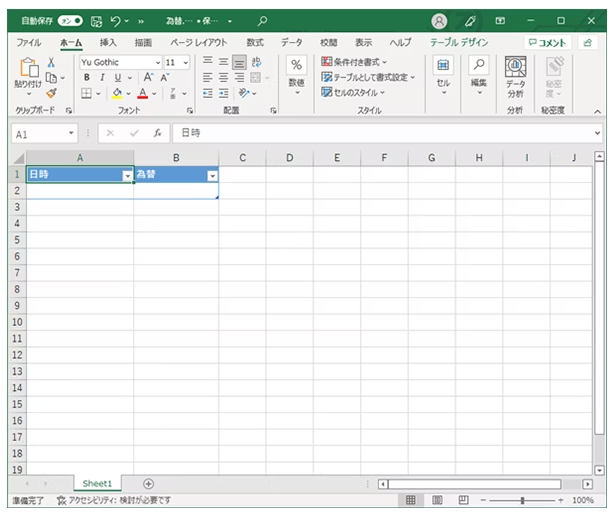Open the セル cells button
Screen dimensions: 610x513
tap(443, 76)
